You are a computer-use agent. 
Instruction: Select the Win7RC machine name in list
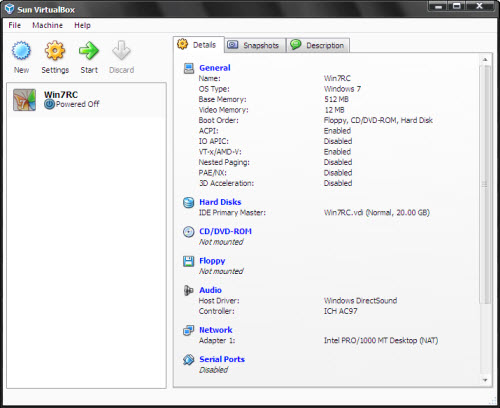[61, 95]
